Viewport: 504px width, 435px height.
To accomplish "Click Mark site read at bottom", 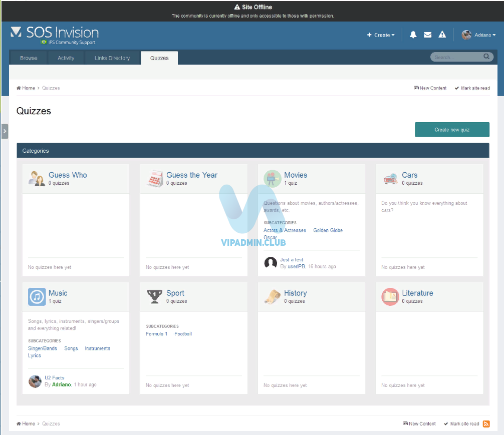I will pos(461,423).
